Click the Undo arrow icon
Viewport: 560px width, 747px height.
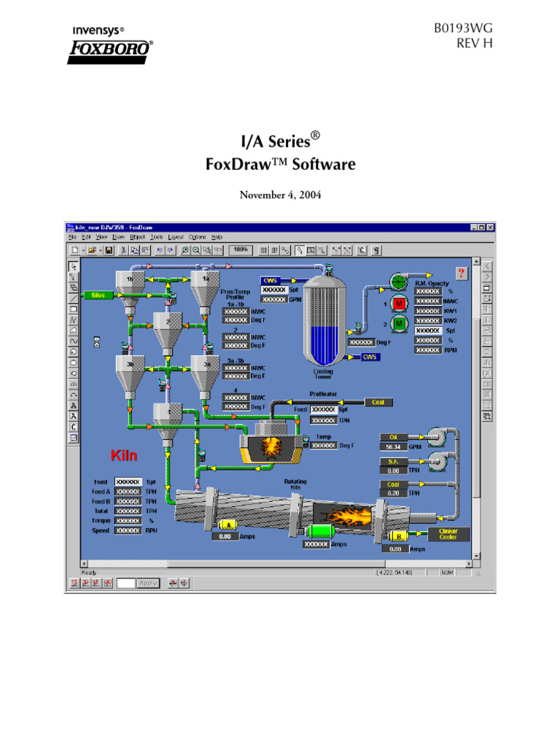click(160, 249)
